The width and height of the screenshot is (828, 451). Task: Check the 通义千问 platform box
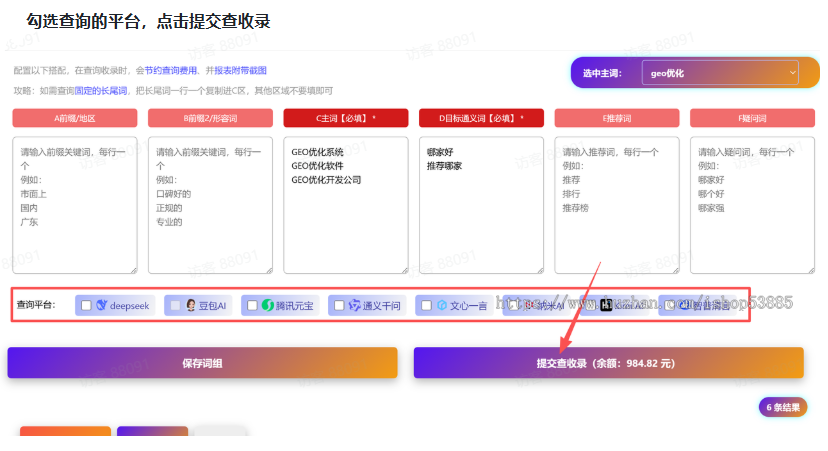coord(339,305)
